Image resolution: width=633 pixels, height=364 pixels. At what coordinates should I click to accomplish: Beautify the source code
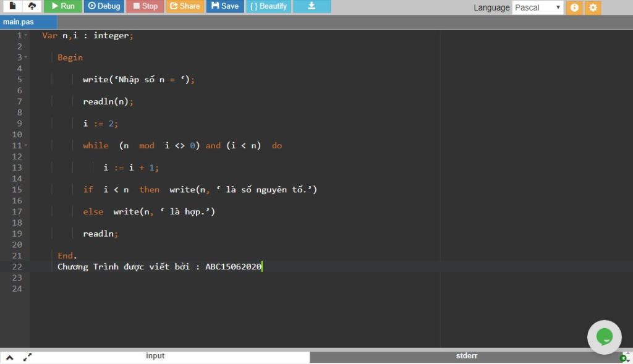point(268,6)
